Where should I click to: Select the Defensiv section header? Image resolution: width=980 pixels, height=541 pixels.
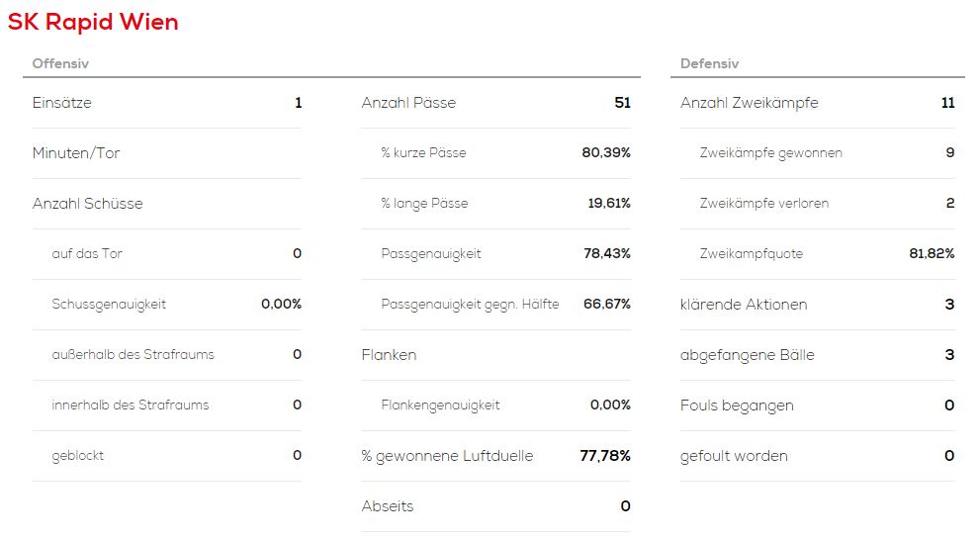[x=709, y=63]
